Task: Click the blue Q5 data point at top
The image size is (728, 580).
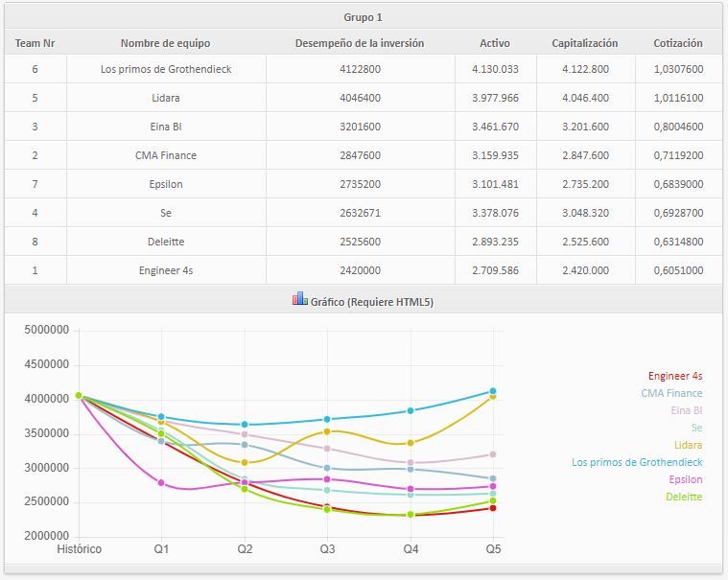Action: [493, 391]
